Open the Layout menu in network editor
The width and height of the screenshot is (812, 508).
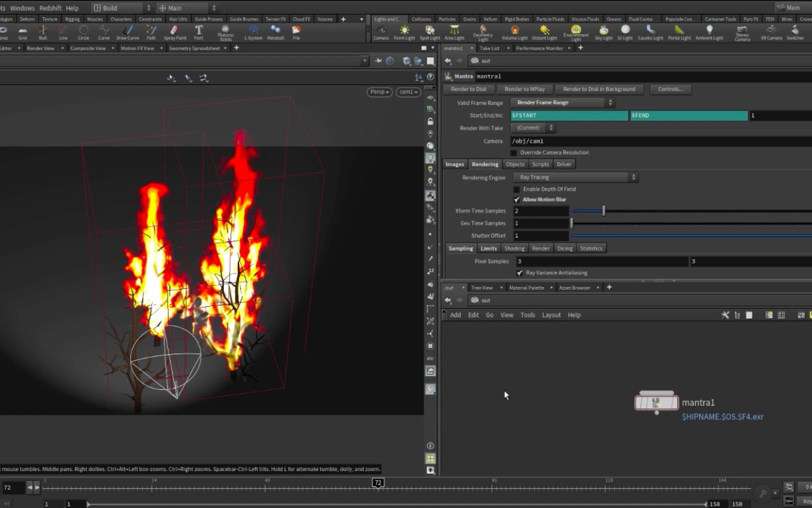(551, 315)
